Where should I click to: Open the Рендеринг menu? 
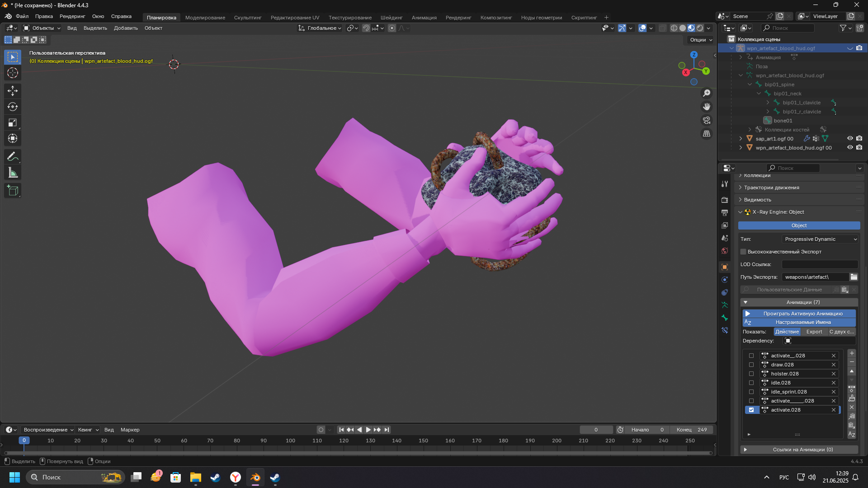72,16
